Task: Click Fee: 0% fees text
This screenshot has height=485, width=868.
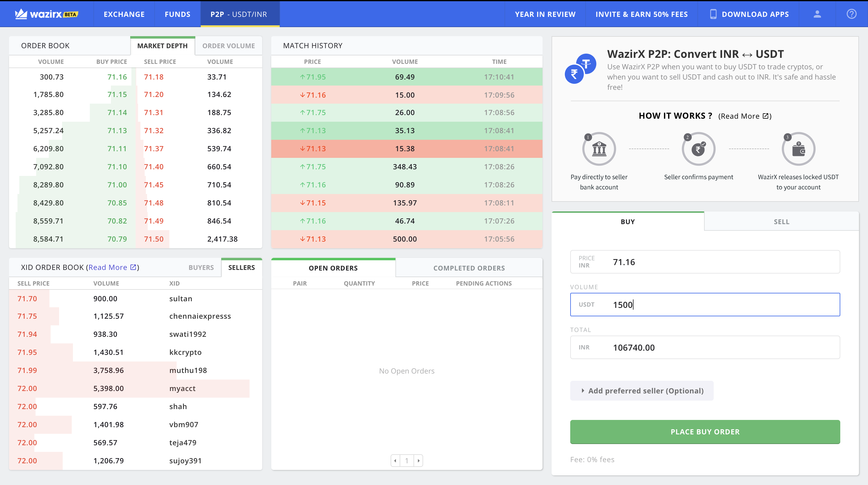Action: (x=592, y=459)
